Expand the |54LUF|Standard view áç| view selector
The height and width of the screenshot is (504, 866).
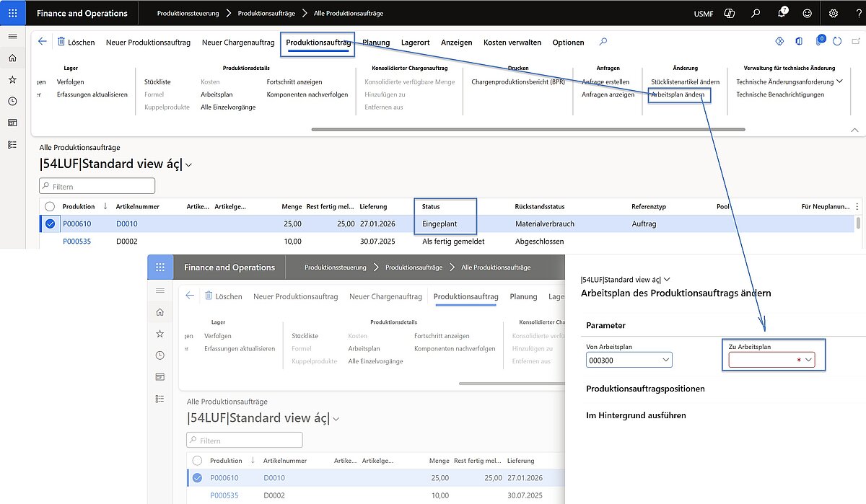coord(188,164)
